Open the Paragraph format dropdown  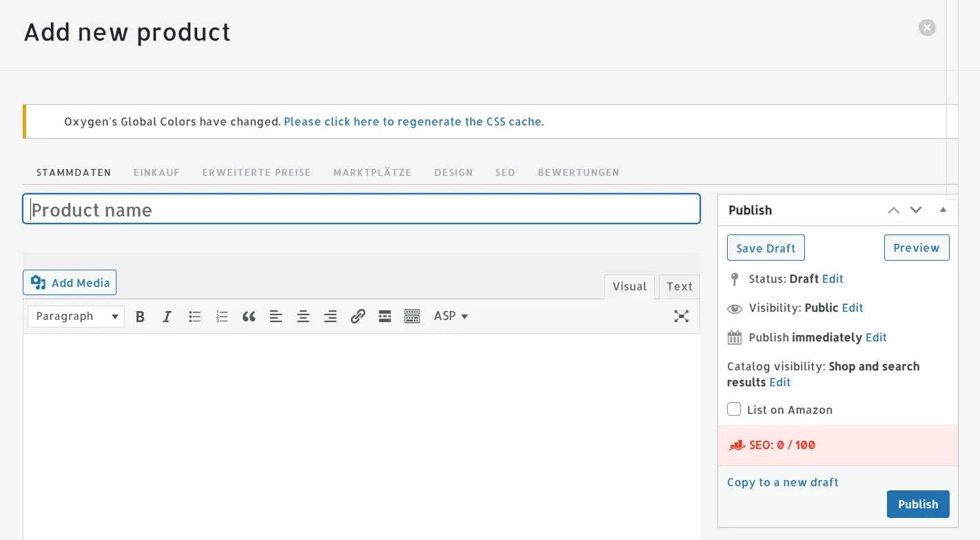coord(76,317)
